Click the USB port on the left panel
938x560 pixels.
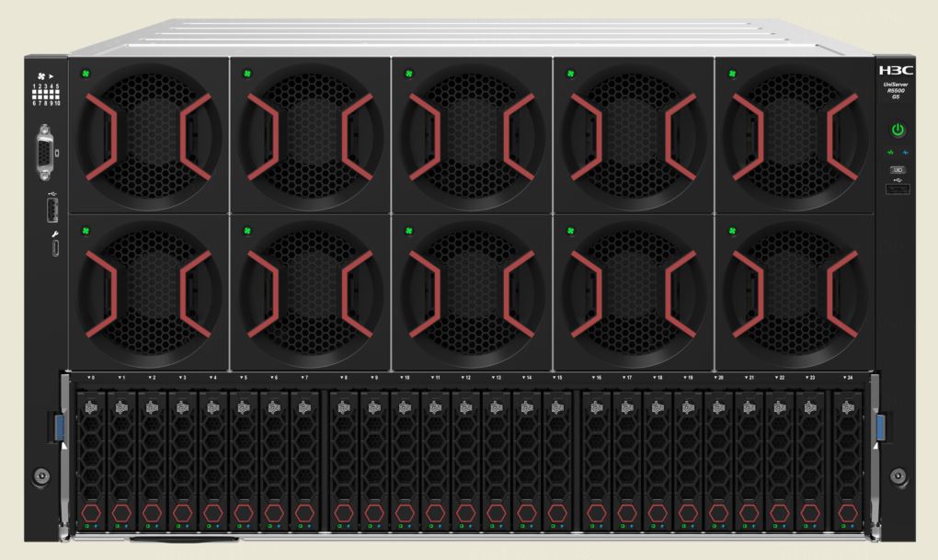(x=52, y=210)
